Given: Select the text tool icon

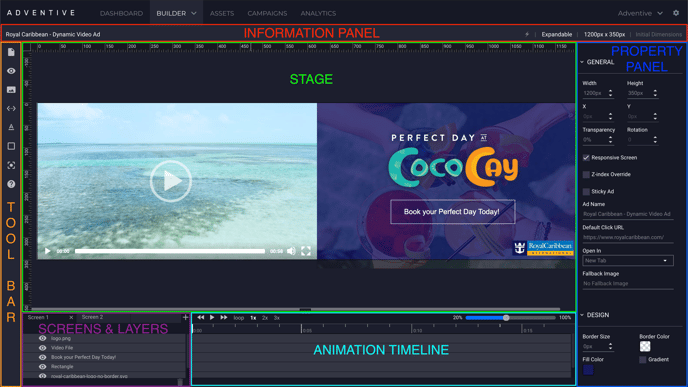Looking at the screenshot, I should 11,127.
